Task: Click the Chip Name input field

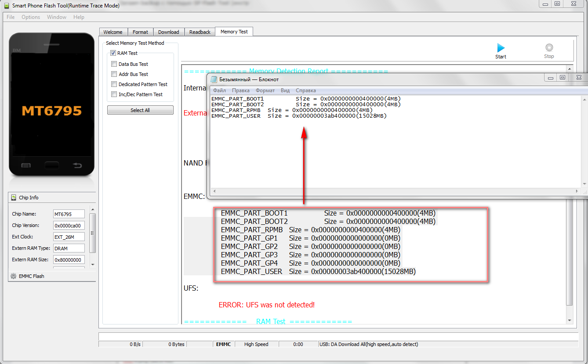Action: (x=69, y=214)
